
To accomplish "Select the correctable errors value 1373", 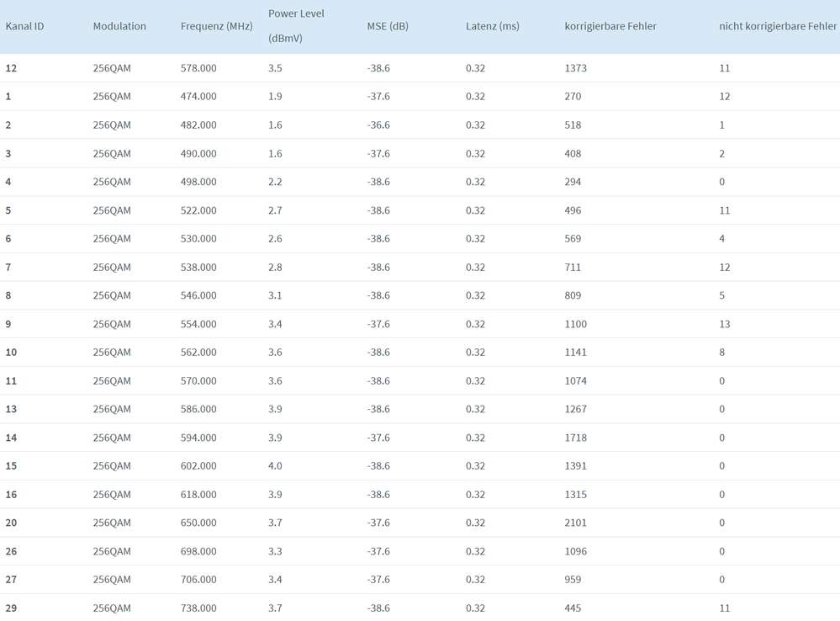I will [576, 68].
